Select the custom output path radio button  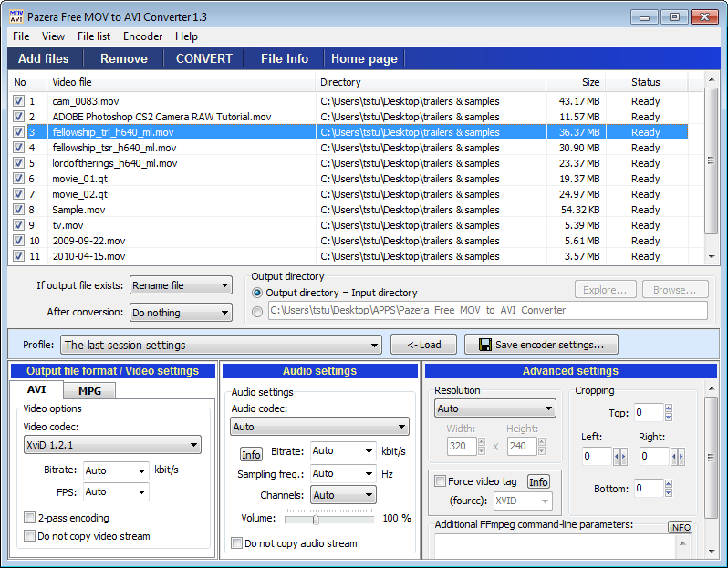(x=256, y=312)
